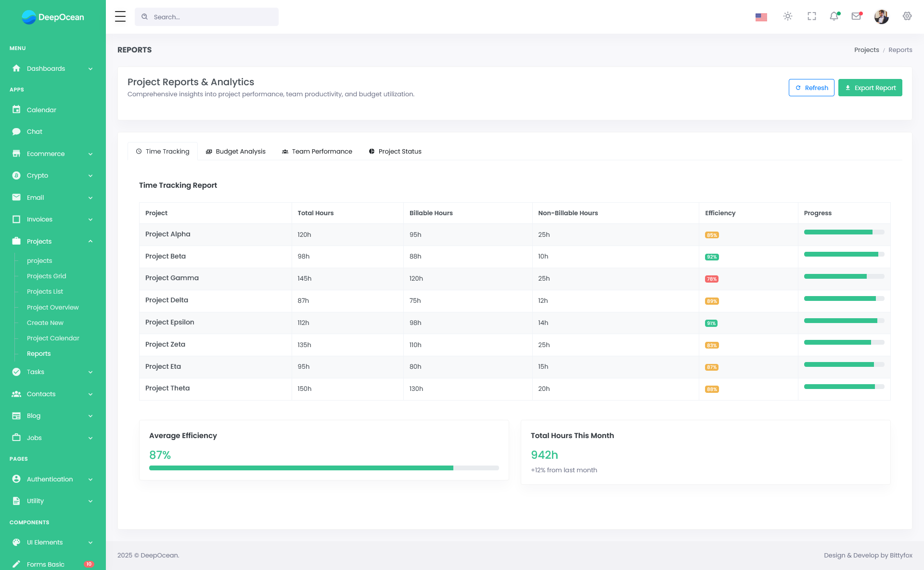924x570 pixels.
Task: Open the Team Performance tab
Action: 317,151
